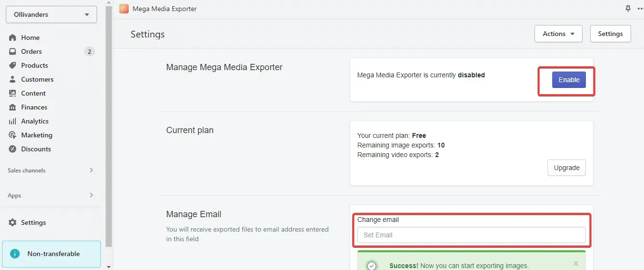Click the Content icon in the sidebar
The width and height of the screenshot is (644, 270).
[x=13, y=93]
